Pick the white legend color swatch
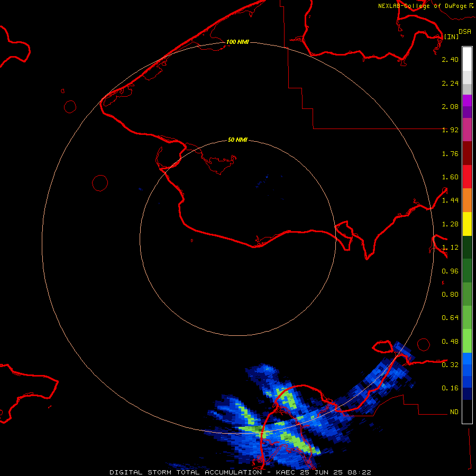Viewport: 476px width, 476px height. [467, 59]
